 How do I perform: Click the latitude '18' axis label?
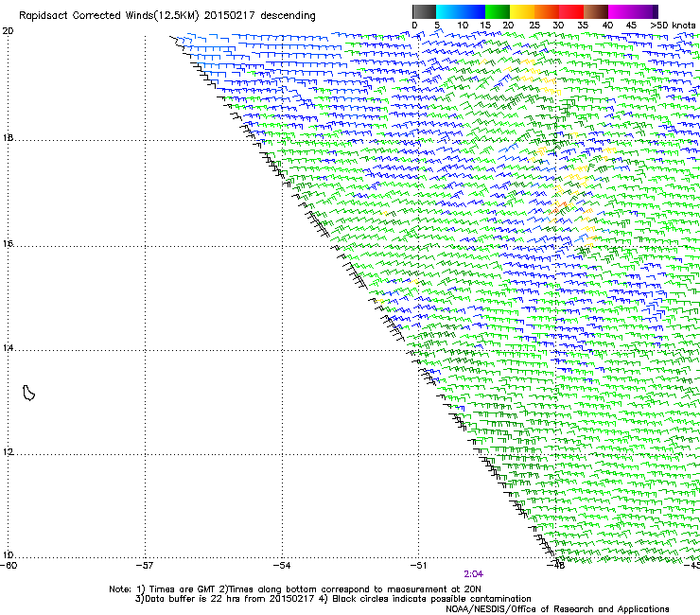(8, 137)
